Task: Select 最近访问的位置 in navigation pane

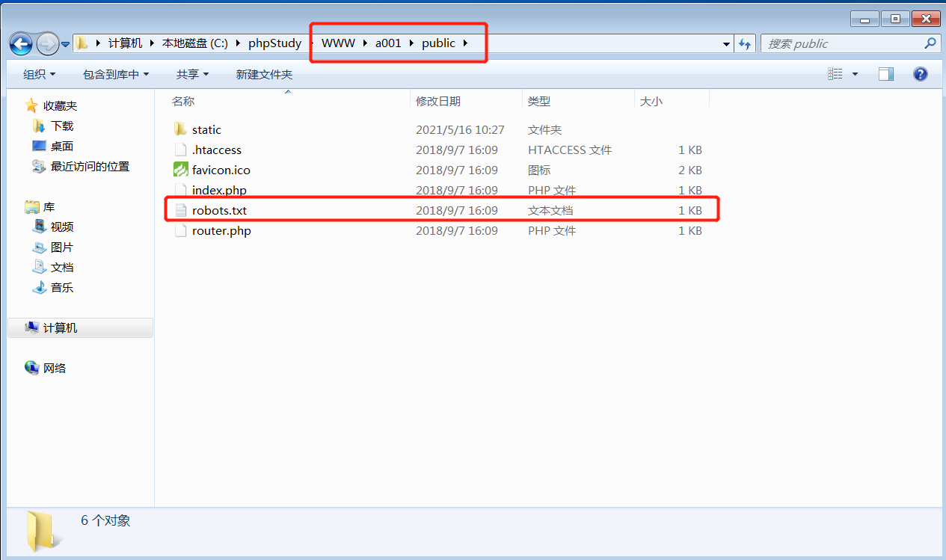Action: (x=90, y=167)
